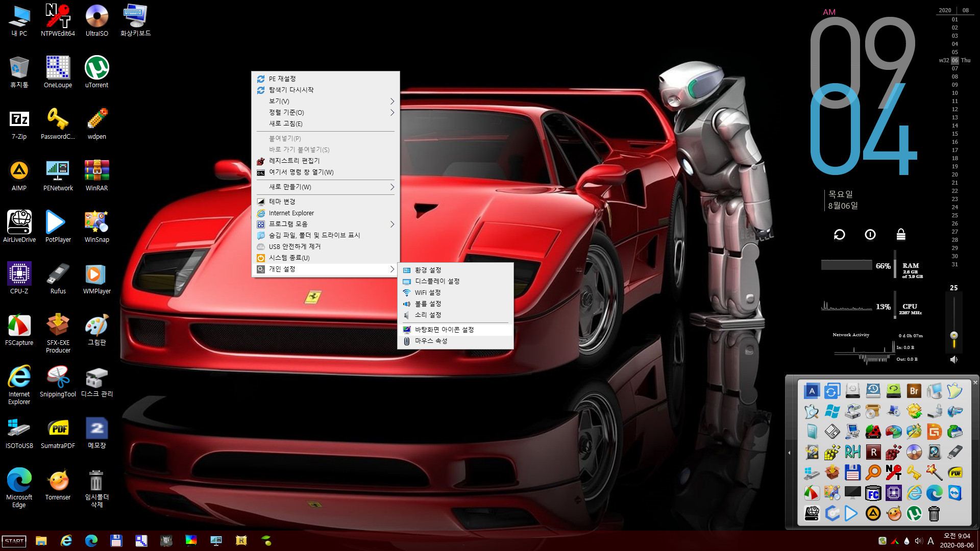Select the FSCapture desktop icon
This screenshot has height=551, width=980.
[x=19, y=330]
